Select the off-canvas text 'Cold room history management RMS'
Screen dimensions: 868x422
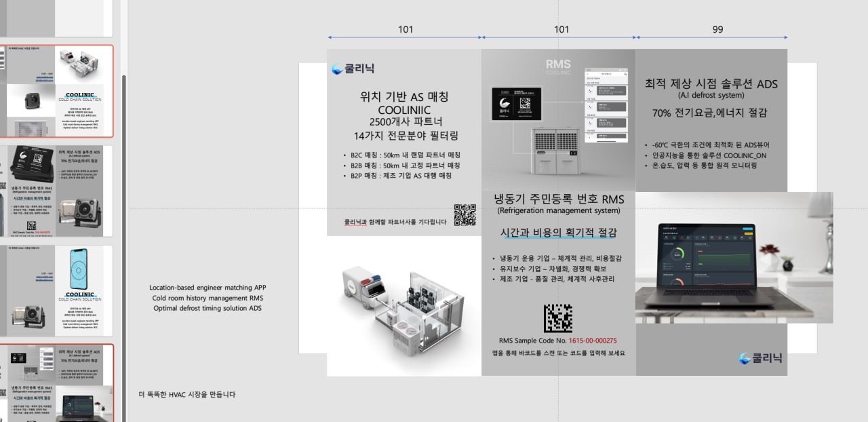tap(208, 298)
